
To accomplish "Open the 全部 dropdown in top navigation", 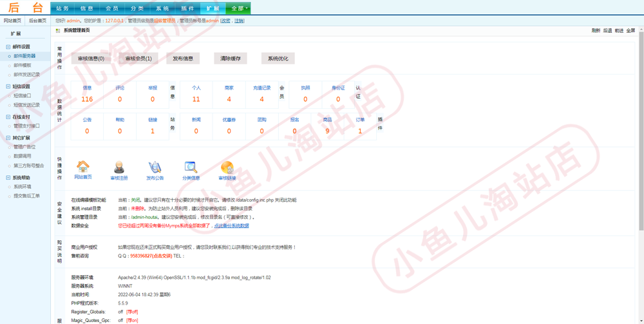I will point(238,8).
